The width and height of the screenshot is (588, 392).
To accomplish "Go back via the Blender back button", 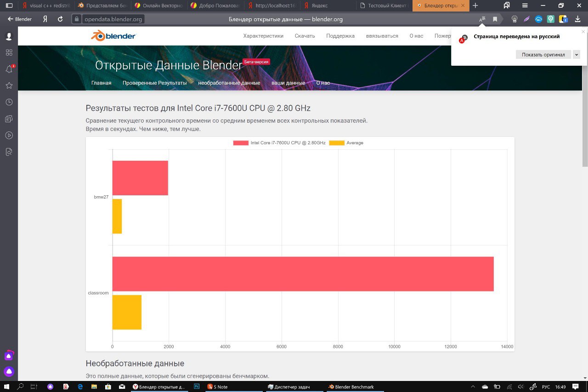I will click(20, 19).
